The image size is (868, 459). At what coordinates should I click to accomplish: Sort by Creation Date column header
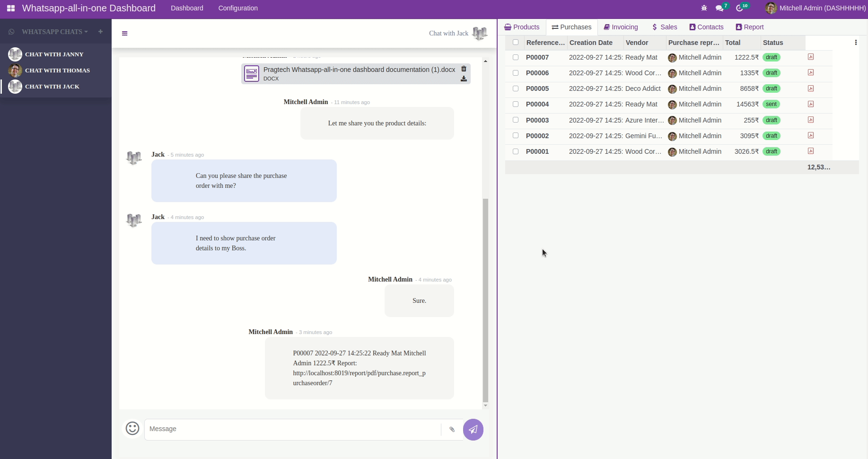[x=595, y=43]
